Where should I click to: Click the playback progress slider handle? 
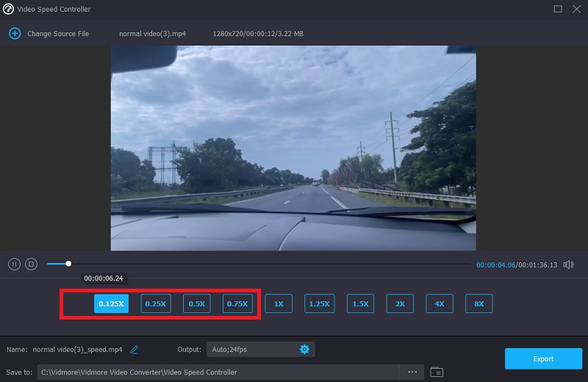pyautogui.click(x=68, y=264)
